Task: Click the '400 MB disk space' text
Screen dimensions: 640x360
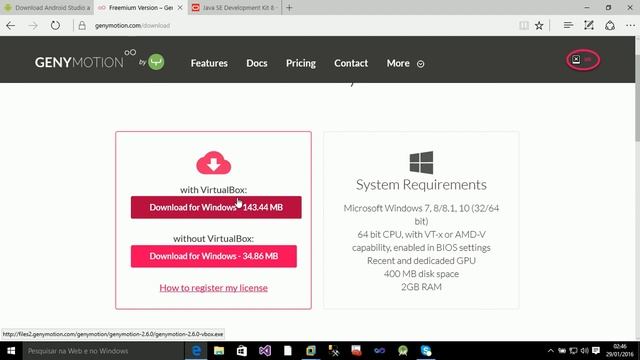Action: (x=421, y=274)
